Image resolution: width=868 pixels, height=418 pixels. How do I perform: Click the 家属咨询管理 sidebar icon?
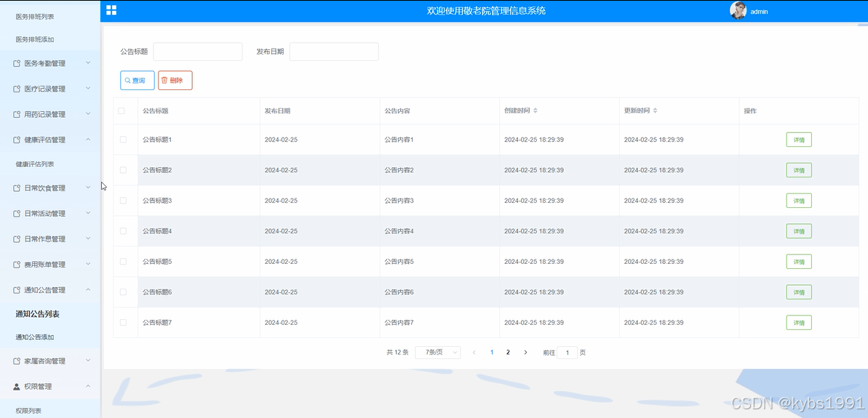[17, 361]
